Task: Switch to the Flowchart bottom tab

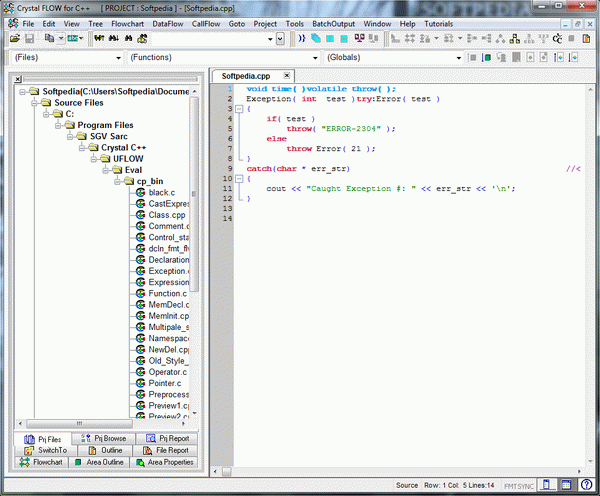Action: (41, 462)
